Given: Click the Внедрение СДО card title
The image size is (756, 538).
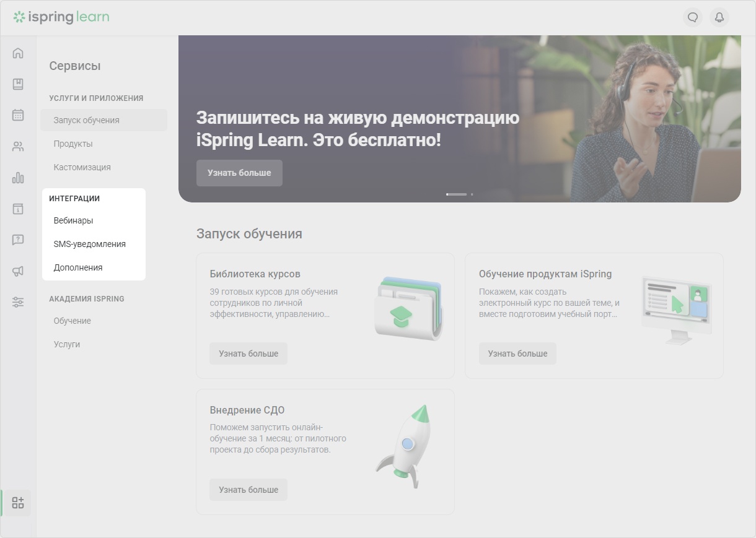Looking at the screenshot, I should (x=247, y=410).
